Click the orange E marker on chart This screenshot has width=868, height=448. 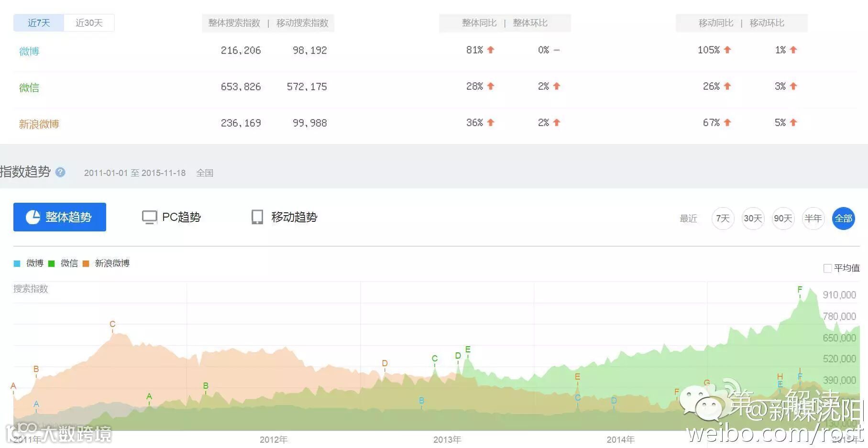click(x=577, y=377)
